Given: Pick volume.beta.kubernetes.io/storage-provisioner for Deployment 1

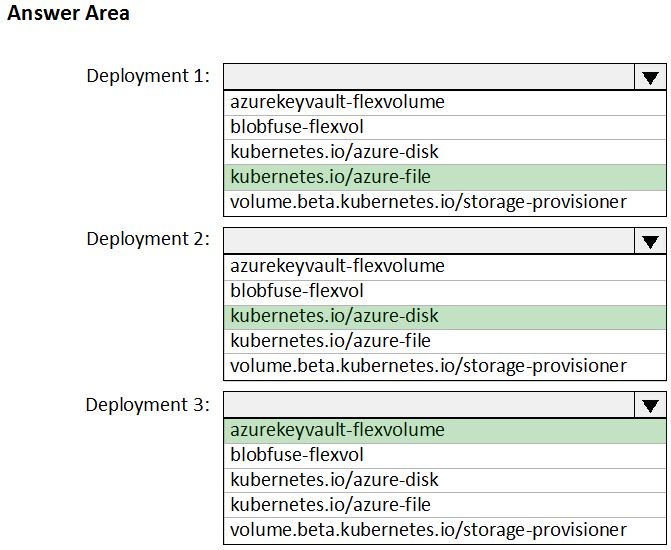Looking at the screenshot, I should click(x=445, y=202).
